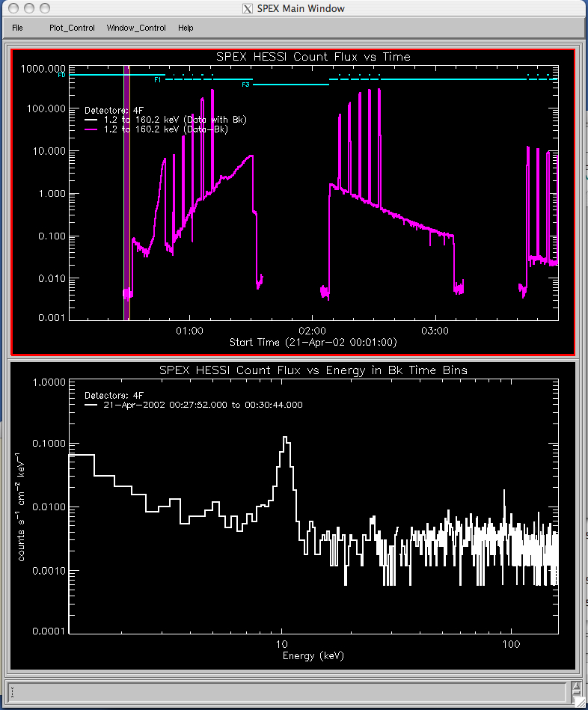Minimize the SPEX Main Window
The width and height of the screenshot is (588, 710).
click(28, 8)
